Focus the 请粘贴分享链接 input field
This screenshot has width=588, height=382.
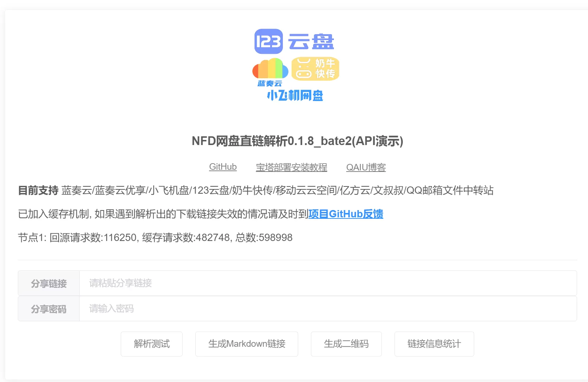coord(327,283)
